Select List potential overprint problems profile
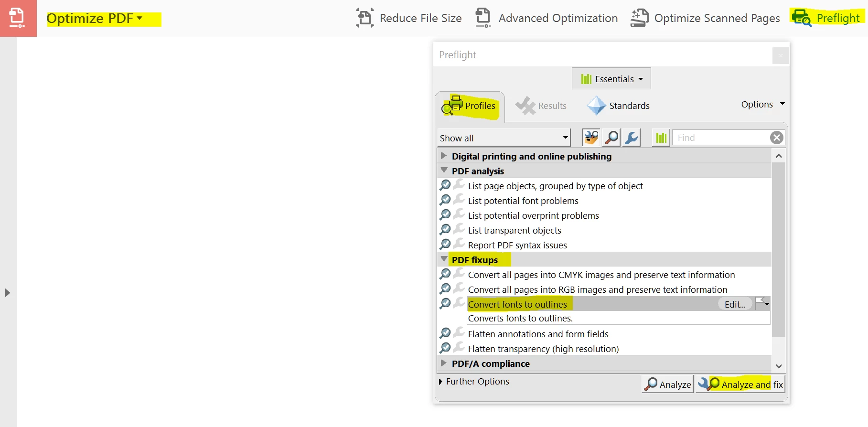The image size is (868, 427). (x=533, y=215)
